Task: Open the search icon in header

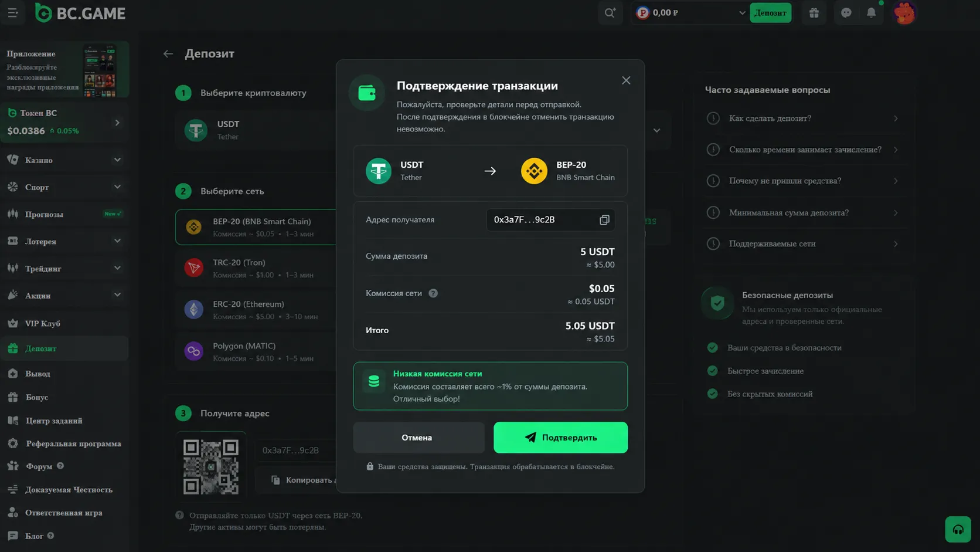Action: pos(610,13)
